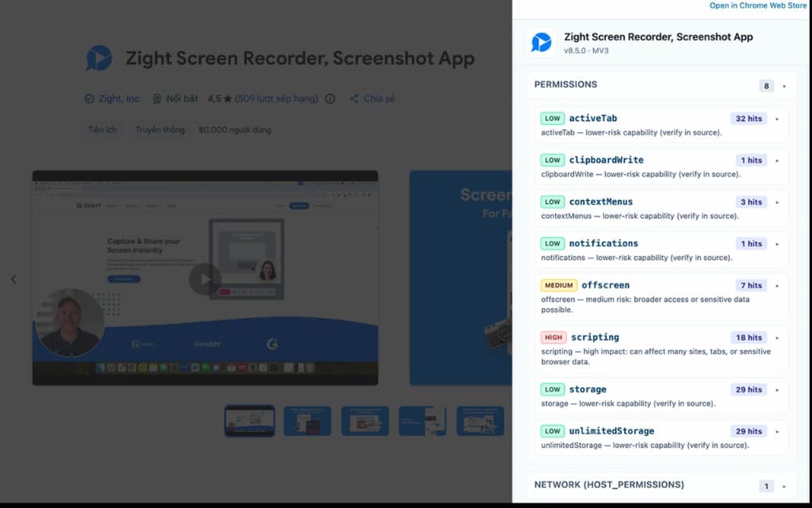Select the Tiện ích category chip
Image resolution: width=812 pixels, height=508 pixels.
(102, 129)
